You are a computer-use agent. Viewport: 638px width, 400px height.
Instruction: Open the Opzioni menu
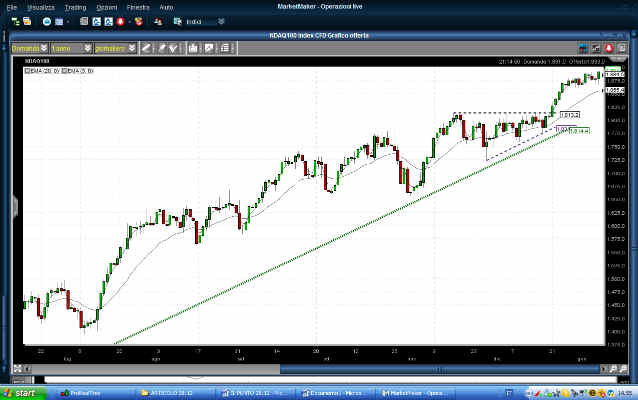click(106, 6)
